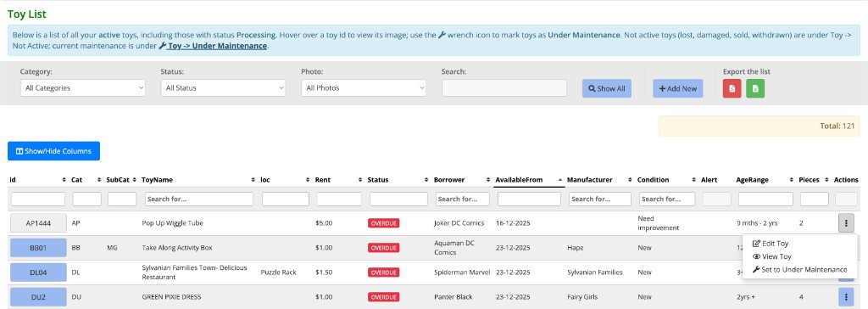Focus the loc column filter box
Viewport: 868px width, 309px height.
click(x=286, y=199)
